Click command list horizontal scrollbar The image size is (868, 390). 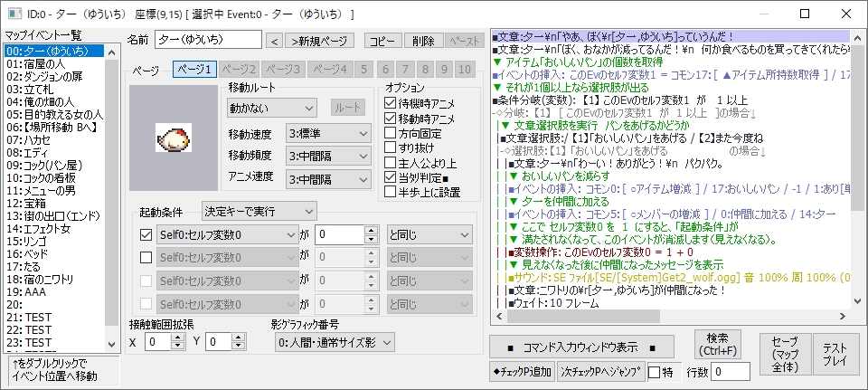coord(671,317)
